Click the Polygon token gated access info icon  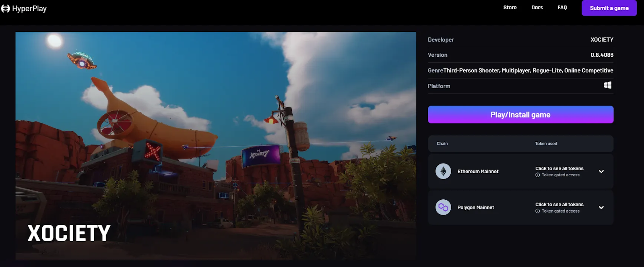537,211
